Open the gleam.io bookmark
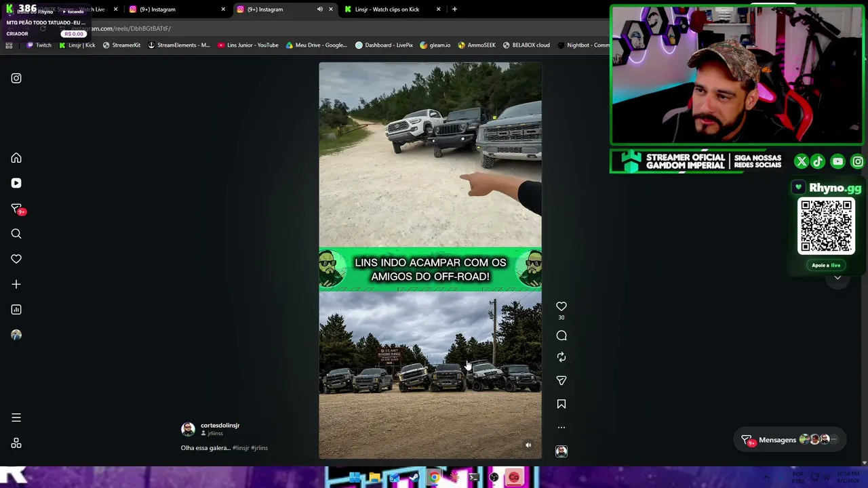This screenshot has height=488, width=868. 435,45
